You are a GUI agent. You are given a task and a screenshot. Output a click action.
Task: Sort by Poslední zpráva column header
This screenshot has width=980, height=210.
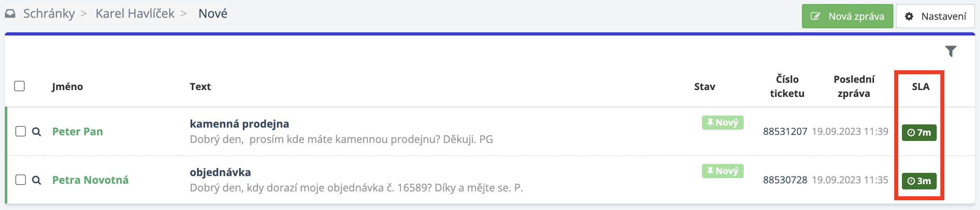pos(854,86)
